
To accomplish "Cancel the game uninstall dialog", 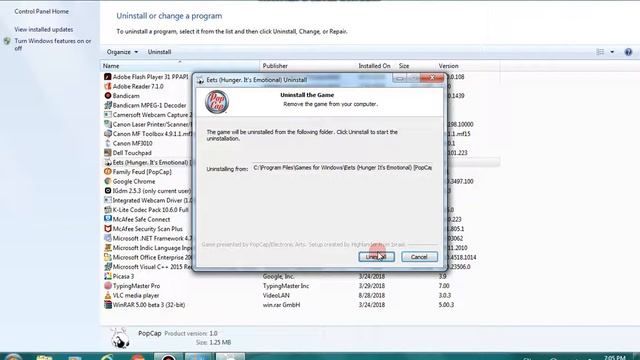I will 419,257.
